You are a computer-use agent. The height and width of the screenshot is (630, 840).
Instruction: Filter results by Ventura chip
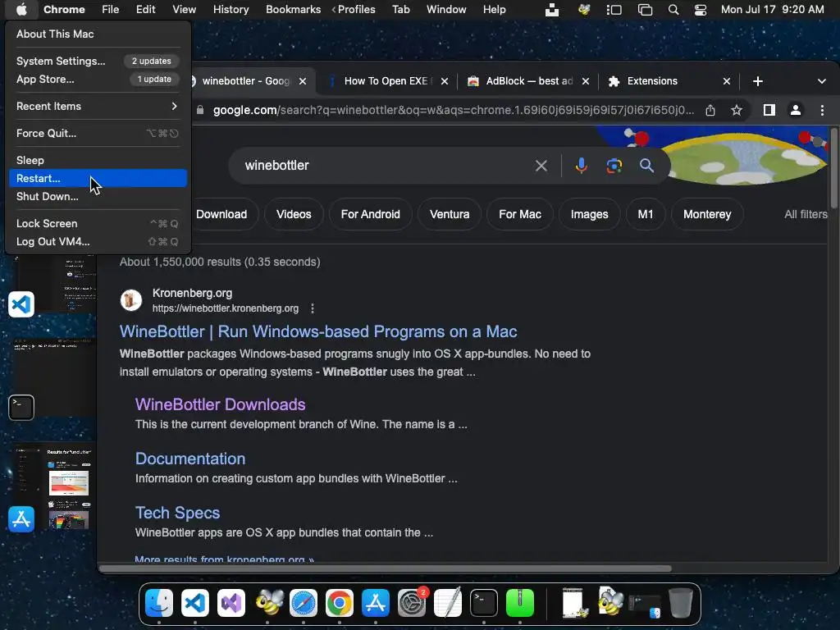tap(450, 214)
